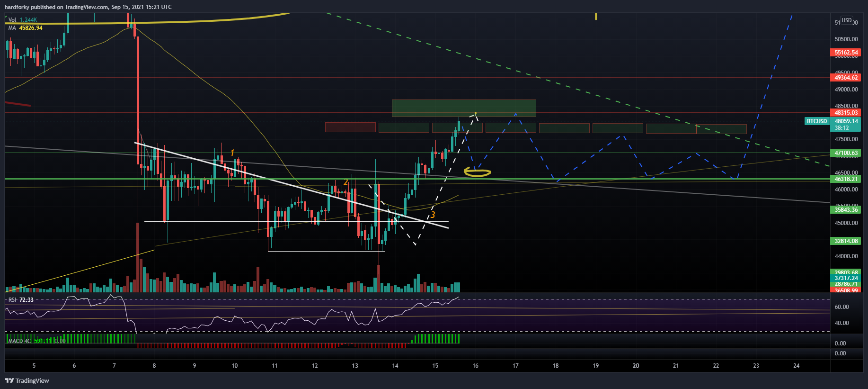868x389 pixels.
Task: Click the red price label 55162.54
Action: [x=846, y=53]
